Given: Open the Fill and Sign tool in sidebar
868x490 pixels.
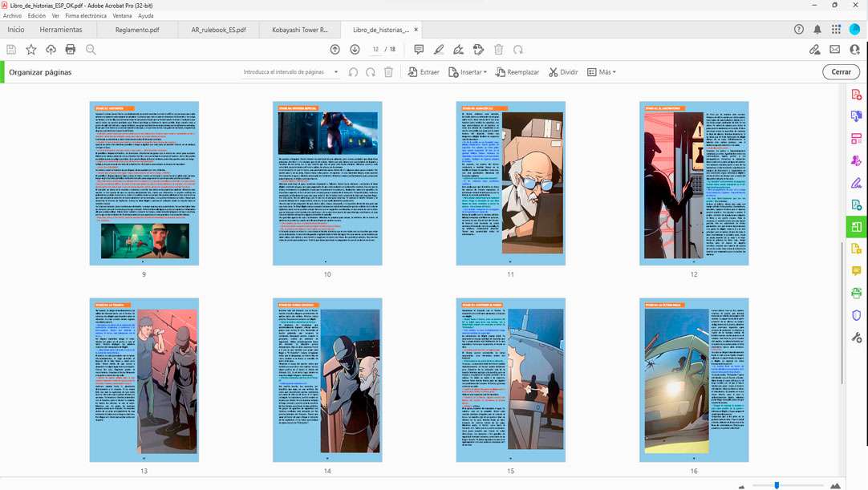Looking at the screenshot, I should 857,183.
